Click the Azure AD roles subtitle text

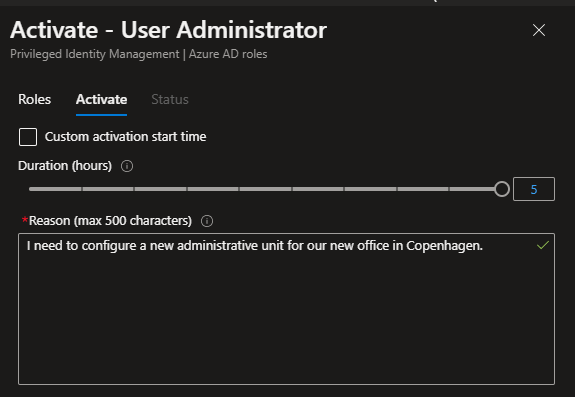click(x=228, y=54)
